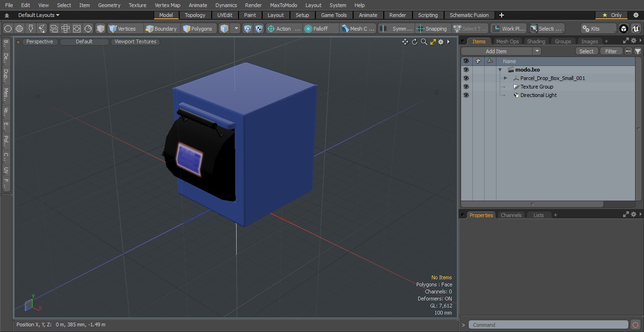The height and width of the screenshot is (332, 644).
Task: Click the cube icon right of Polygons
Action: (224, 29)
